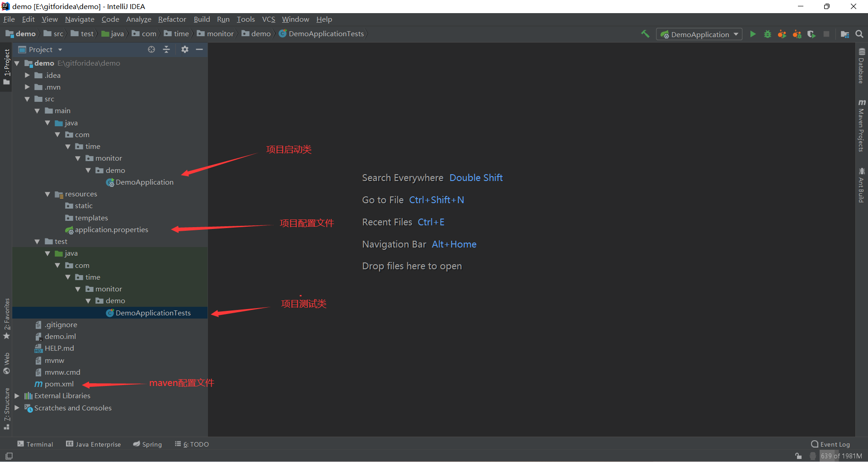Click the inspection profile status bar icon
Image resolution: width=868 pixels, height=462 pixels.
pos(813,456)
